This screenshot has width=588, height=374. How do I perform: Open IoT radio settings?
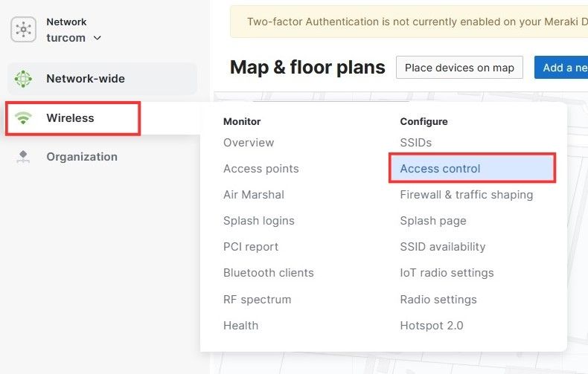click(x=447, y=273)
